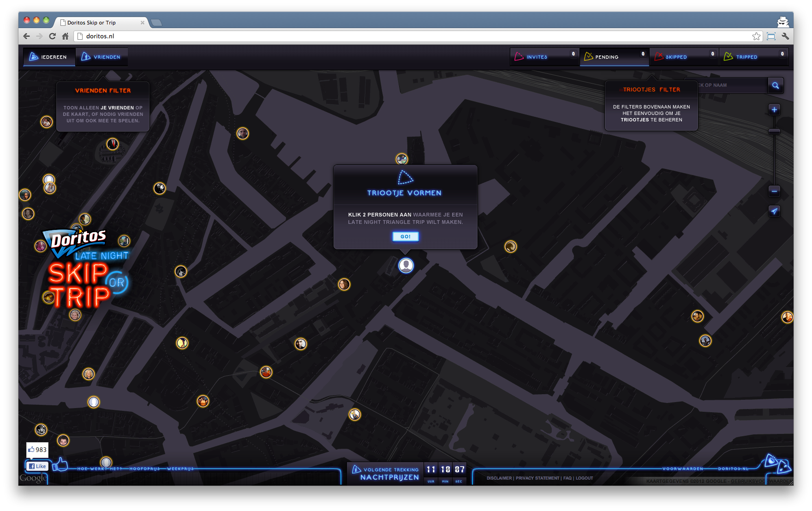Viewport: 812px width, 511px height.
Task: Open the Invites tab
Action: (544, 57)
